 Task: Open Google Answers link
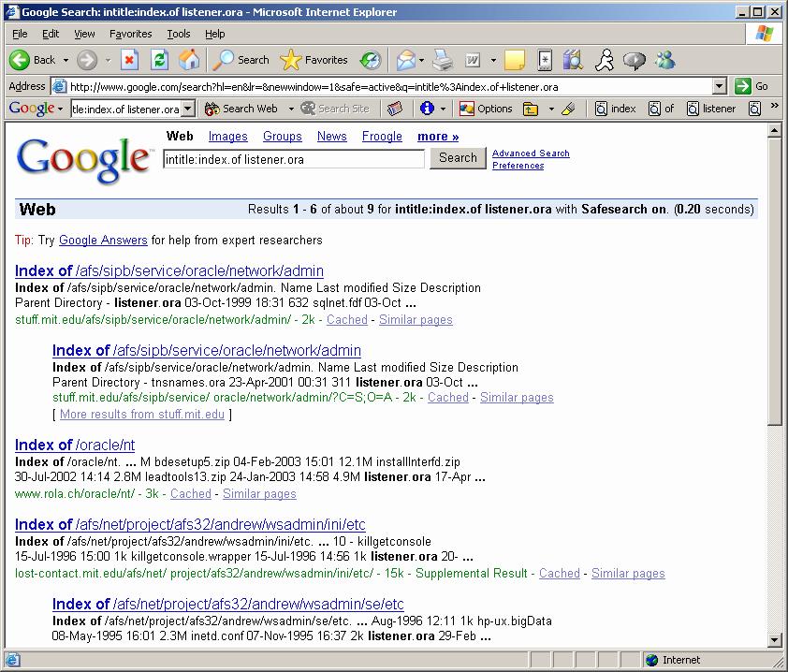(x=103, y=240)
